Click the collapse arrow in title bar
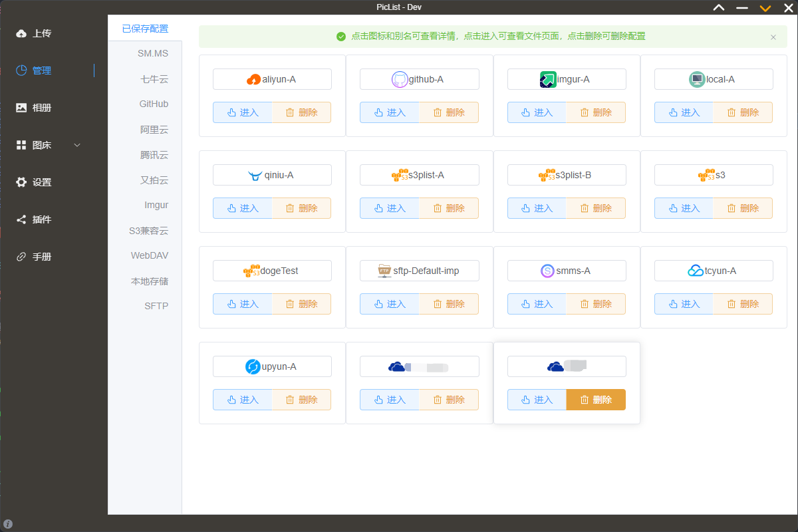 tap(719, 7)
